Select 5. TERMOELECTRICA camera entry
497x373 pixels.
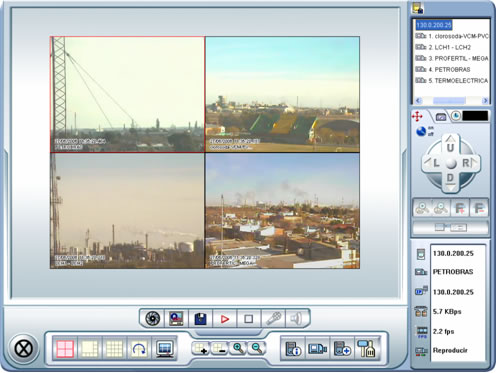click(458, 81)
